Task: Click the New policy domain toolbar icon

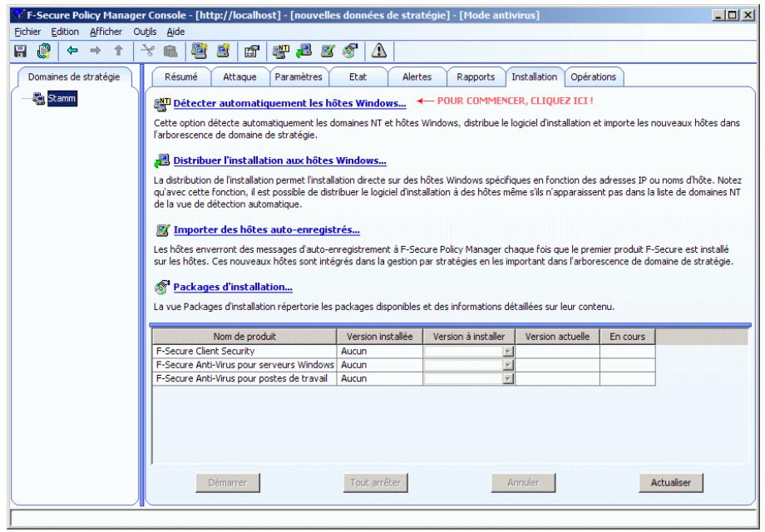Action: (x=199, y=51)
